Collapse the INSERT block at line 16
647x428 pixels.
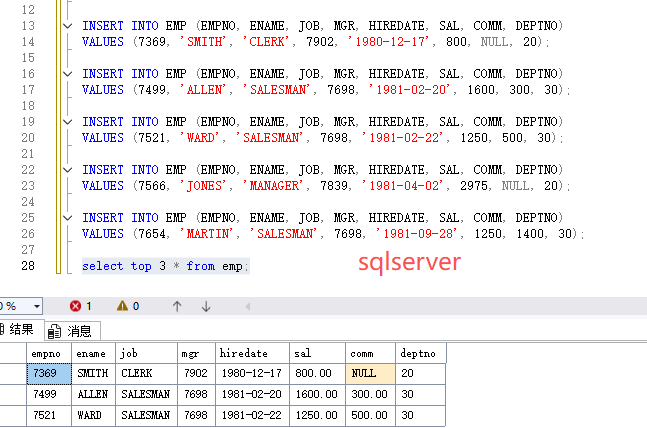click(67, 74)
